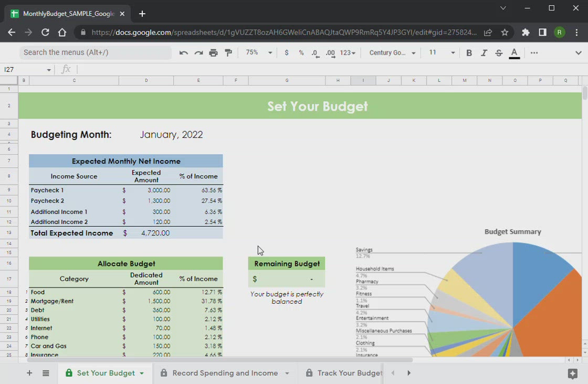Open the all sheets list button
Screen dimensions: 588x384
tap(46, 373)
